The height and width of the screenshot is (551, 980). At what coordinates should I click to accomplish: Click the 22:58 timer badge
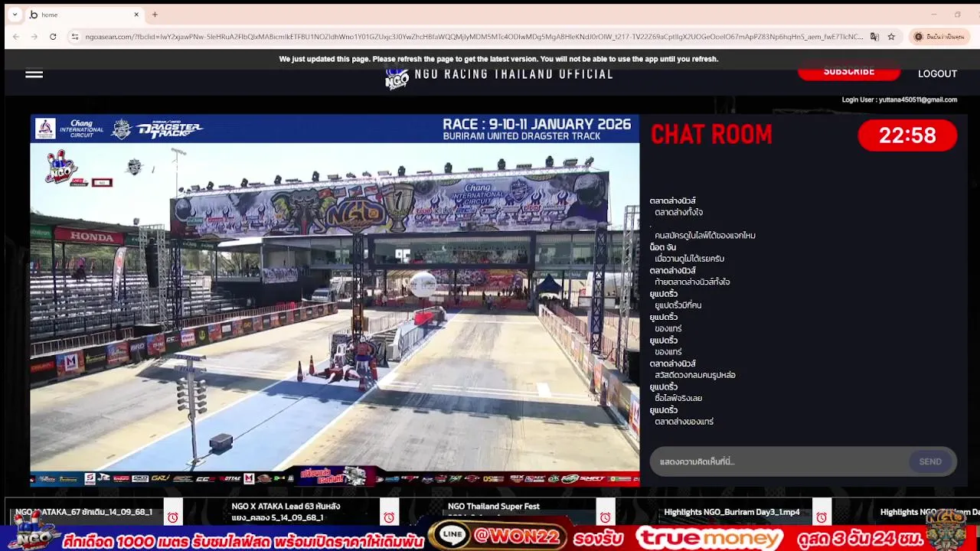(x=907, y=135)
